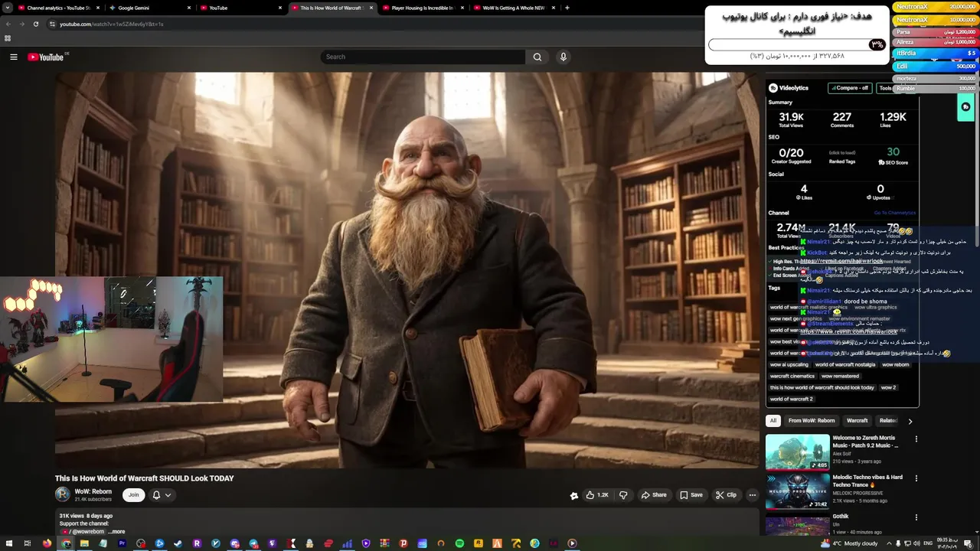Screen dimensions: 980x551
Task: Open the volume icon in system tray
Action: pos(917,543)
